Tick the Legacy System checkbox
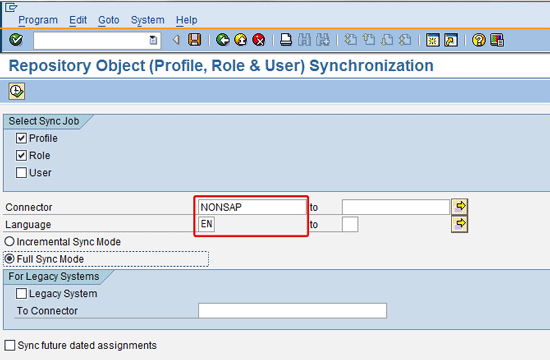 pyautogui.click(x=21, y=293)
